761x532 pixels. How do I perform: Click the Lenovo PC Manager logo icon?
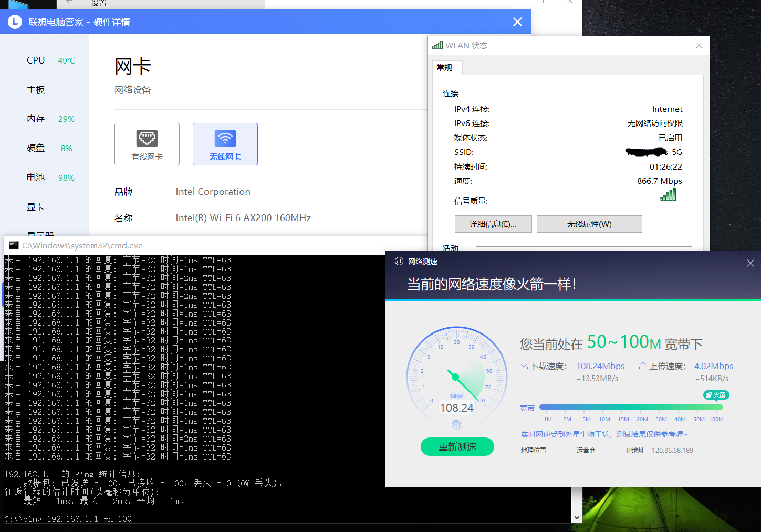point(15,22)
